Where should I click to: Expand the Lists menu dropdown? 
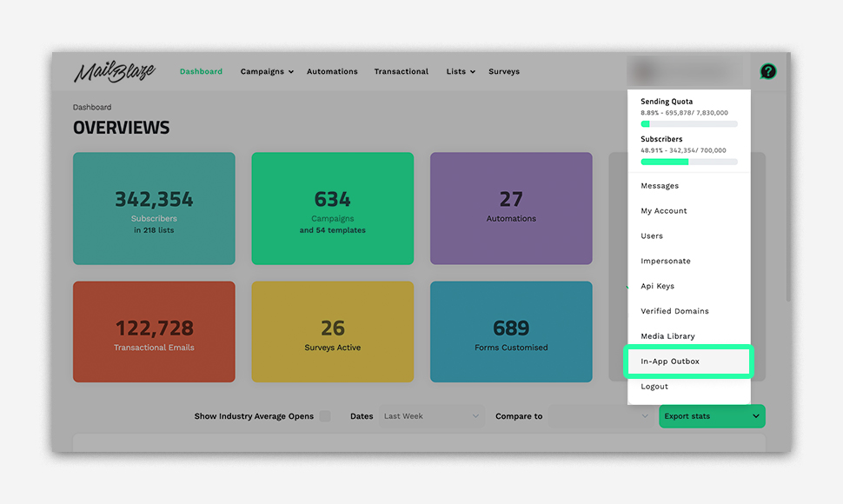(x=461, y=72)
